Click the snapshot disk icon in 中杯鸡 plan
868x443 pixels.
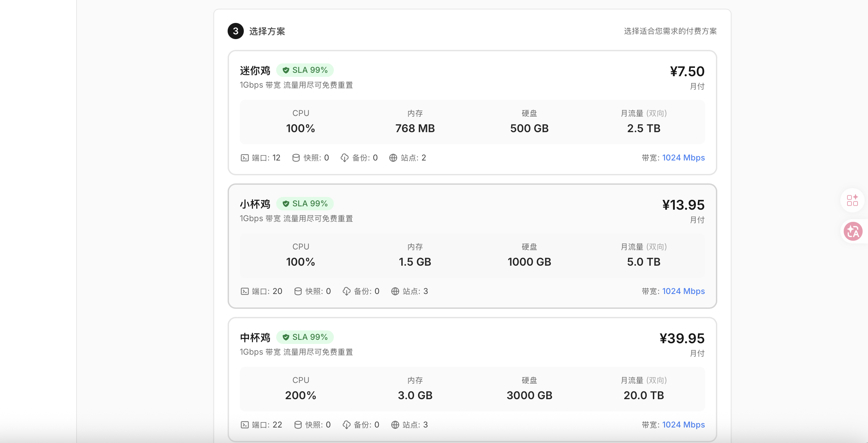(298, 425)
